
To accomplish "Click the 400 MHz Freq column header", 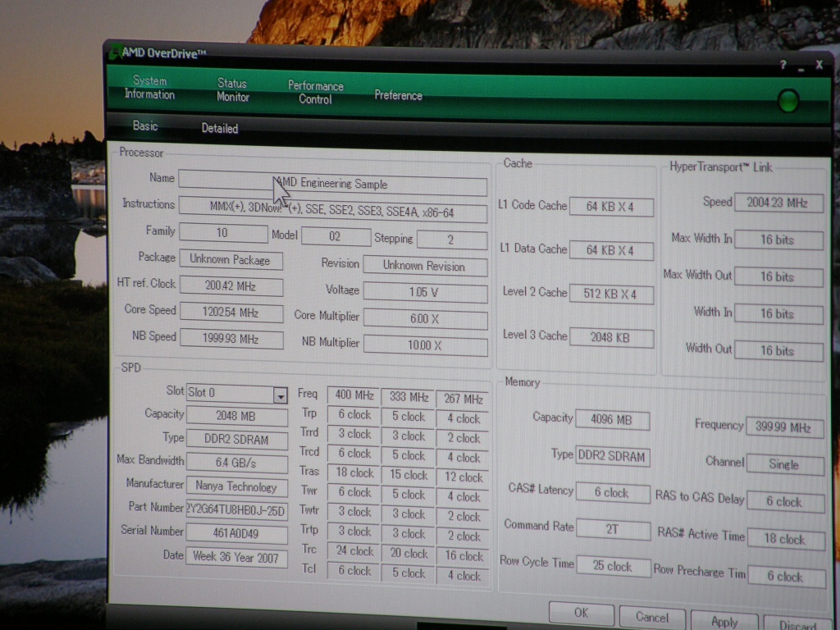I will tap(354, 395).
